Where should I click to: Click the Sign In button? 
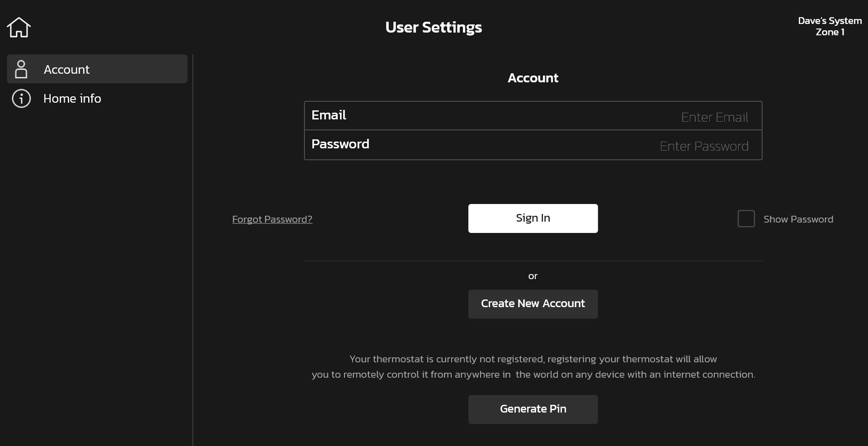(x=533, y=218)
